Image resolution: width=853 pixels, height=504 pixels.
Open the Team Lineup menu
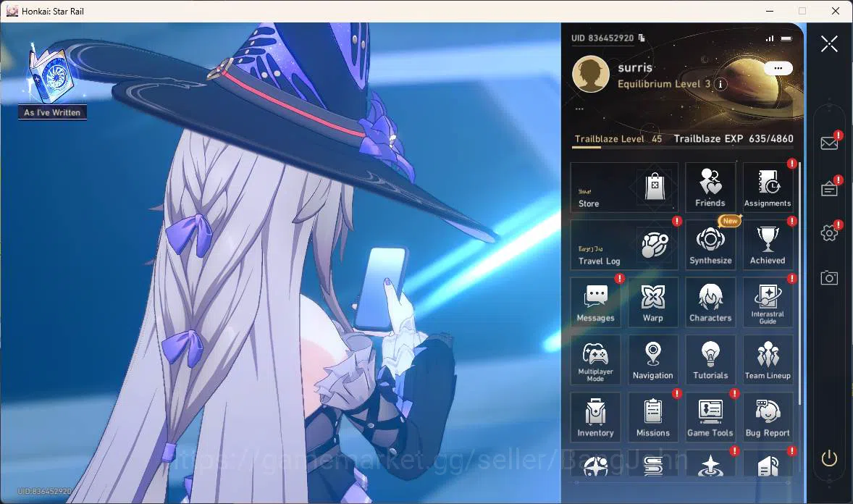click(768, 360)
